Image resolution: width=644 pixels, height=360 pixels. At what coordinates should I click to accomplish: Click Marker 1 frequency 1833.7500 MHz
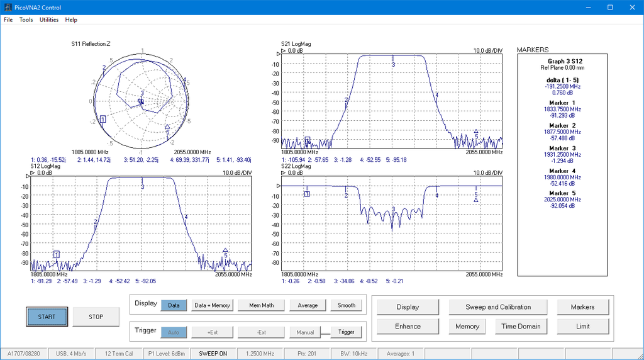point(562,110)
